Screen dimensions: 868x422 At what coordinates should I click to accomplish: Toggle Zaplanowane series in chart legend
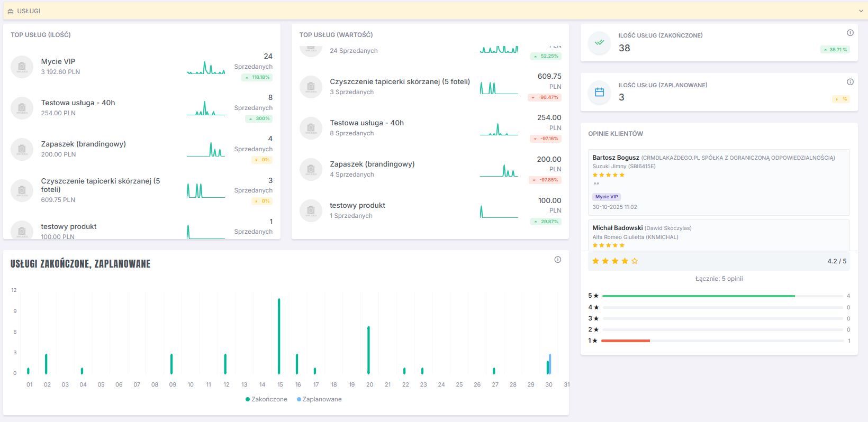pos(319,399)
